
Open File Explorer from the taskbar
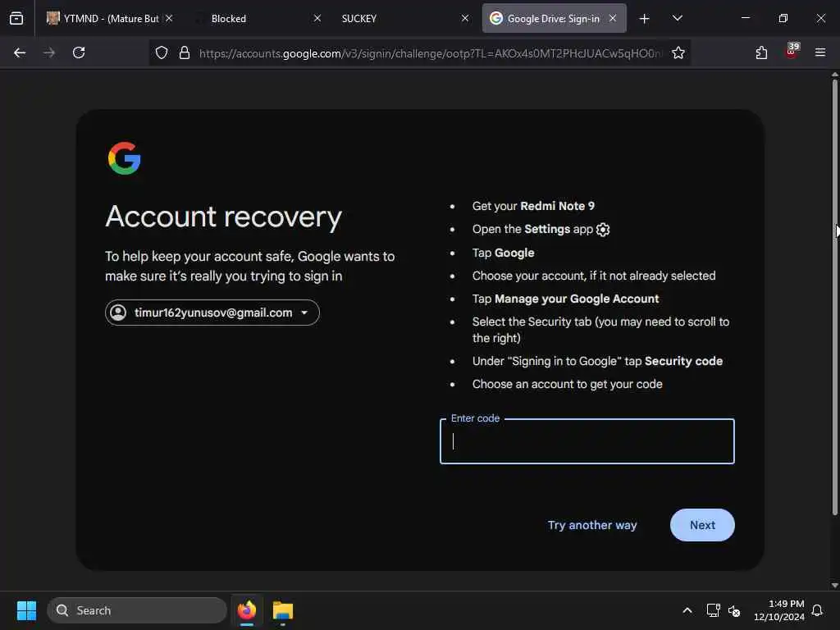click(283, 610)
